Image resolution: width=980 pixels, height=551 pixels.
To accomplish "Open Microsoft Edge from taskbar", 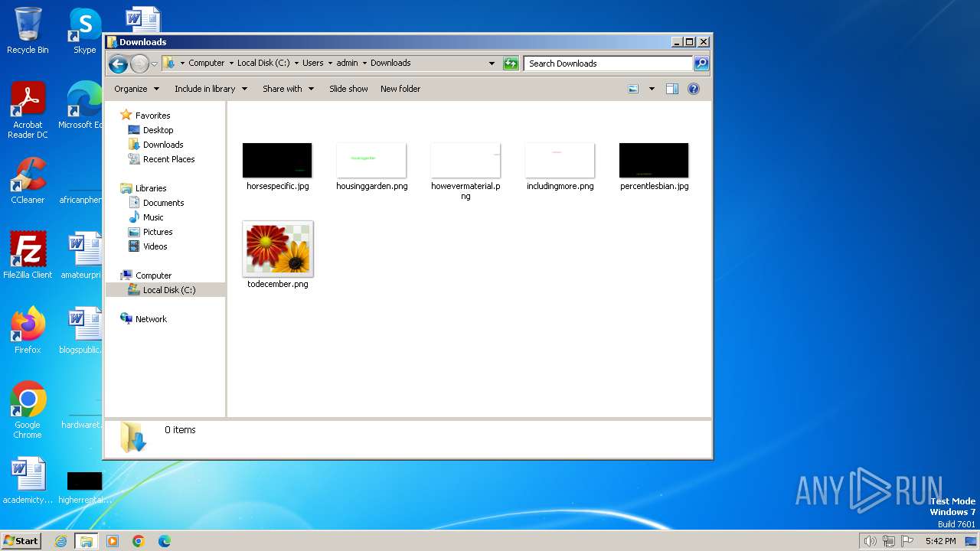I will pyautogui.click(x=164, y=541).
